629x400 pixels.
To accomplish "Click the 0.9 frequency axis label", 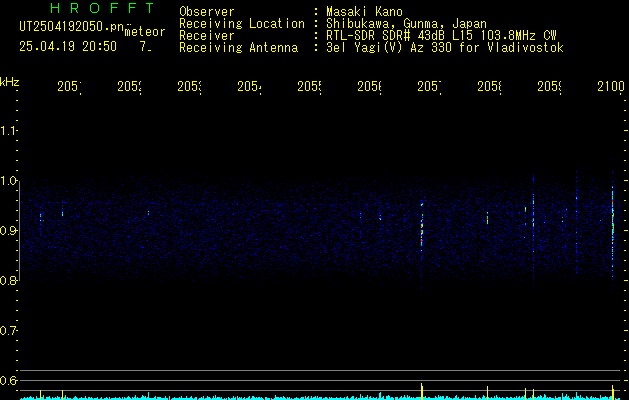I will point(8,230).
